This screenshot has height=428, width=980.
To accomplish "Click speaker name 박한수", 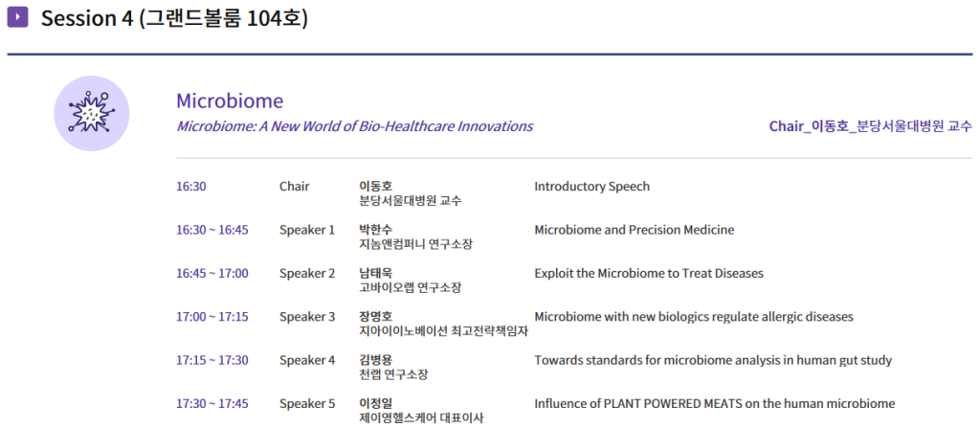I will coord(375,230).
